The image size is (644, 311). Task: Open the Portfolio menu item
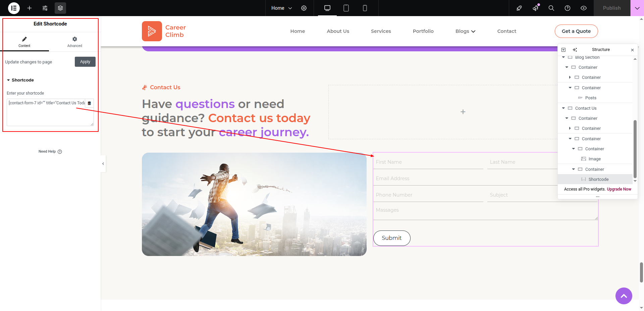click(423, 31)
